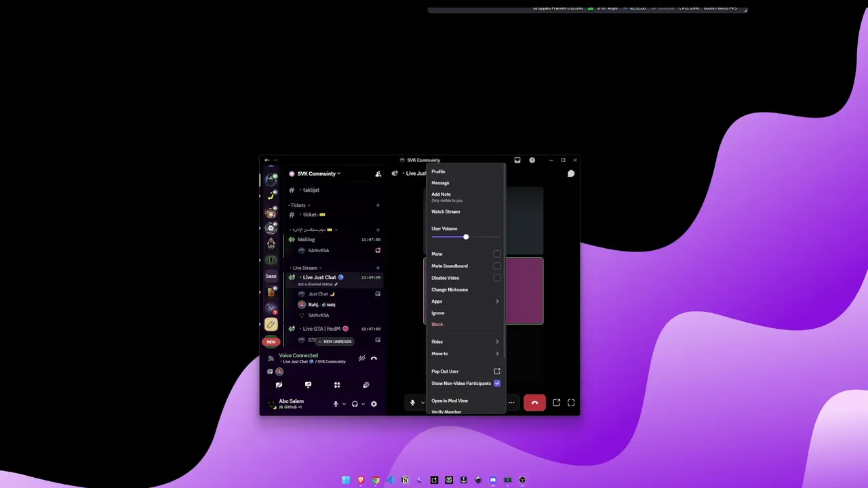Open the Discord help icon
This screenshot has width=868, height=488.
pyautogui.click(x=532, y=160)
